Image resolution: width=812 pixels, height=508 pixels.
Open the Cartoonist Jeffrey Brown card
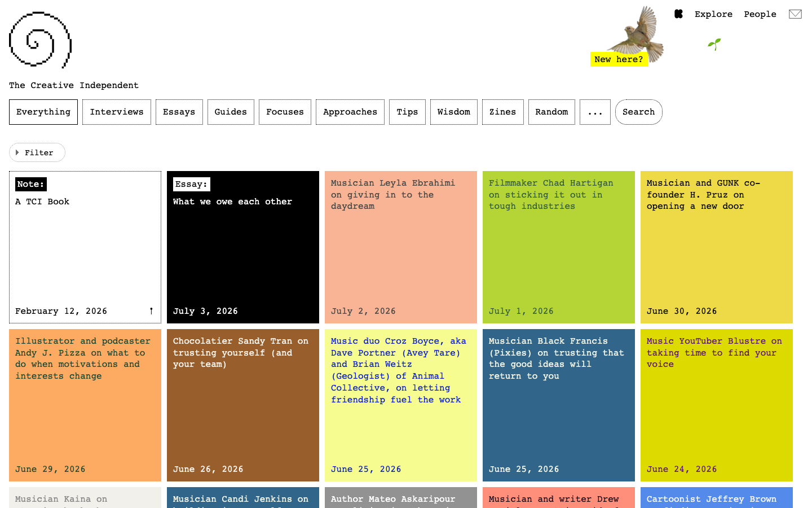click(x=717, y=498)
